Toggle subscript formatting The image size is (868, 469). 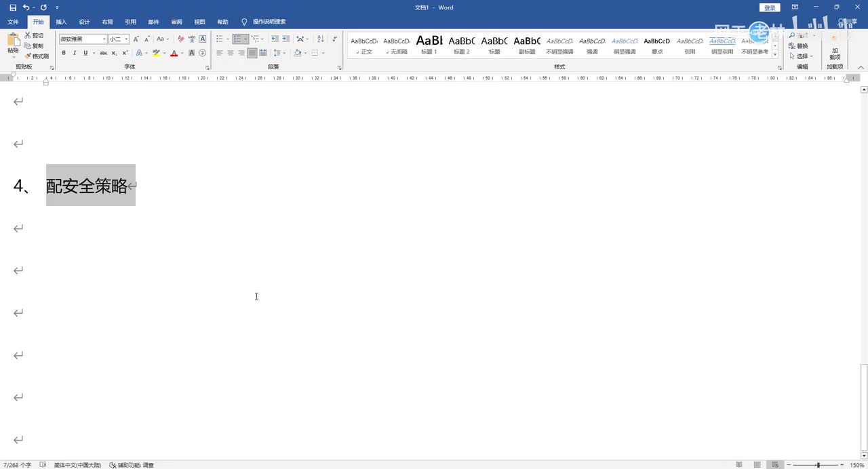point(115,53)
